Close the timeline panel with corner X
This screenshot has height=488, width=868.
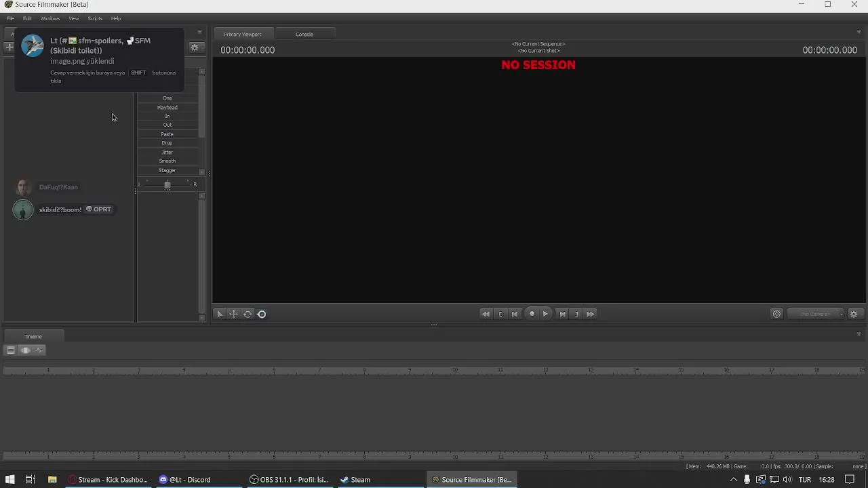pos(859,334)
